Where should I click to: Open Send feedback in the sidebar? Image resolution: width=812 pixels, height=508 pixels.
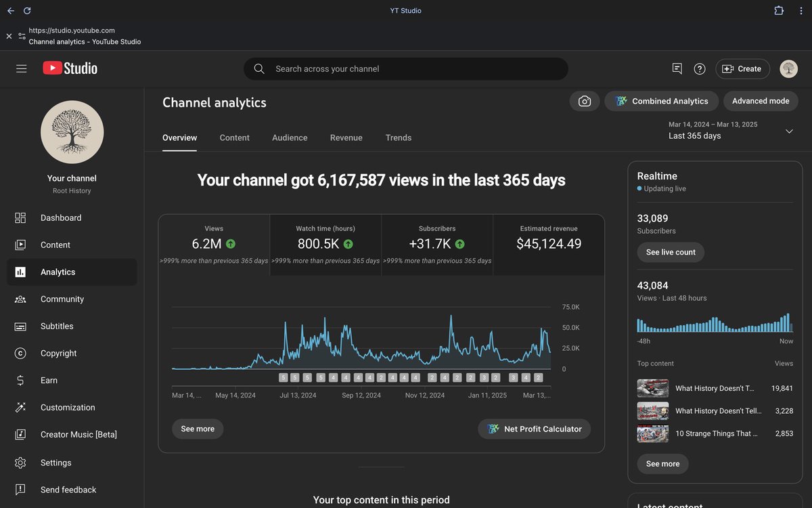click(72, 490)
